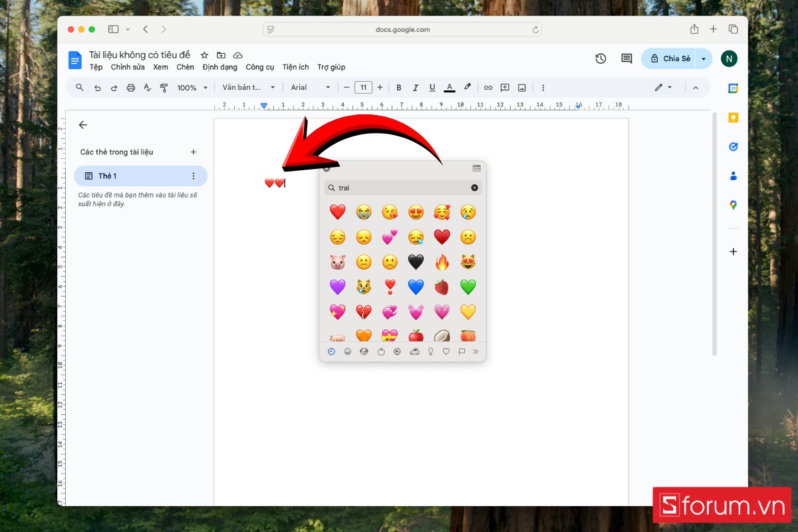Select the Insert image icon

(x=521, y=87)
